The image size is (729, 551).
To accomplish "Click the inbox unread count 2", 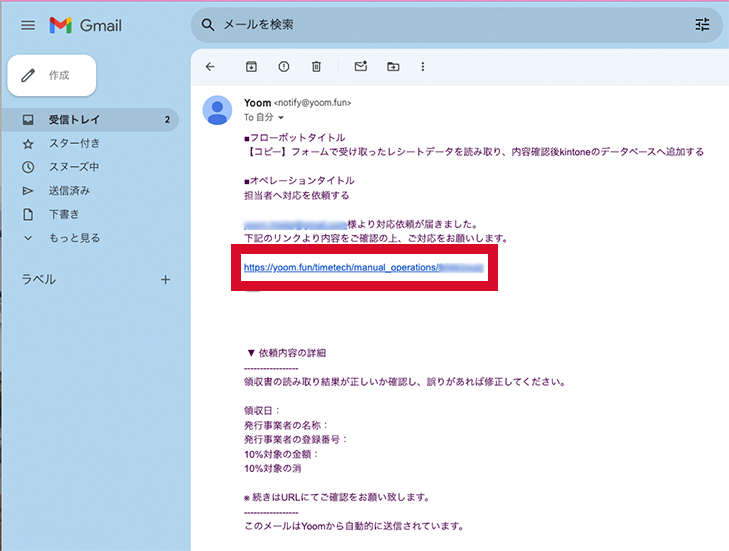I will [x=167, y=120].
